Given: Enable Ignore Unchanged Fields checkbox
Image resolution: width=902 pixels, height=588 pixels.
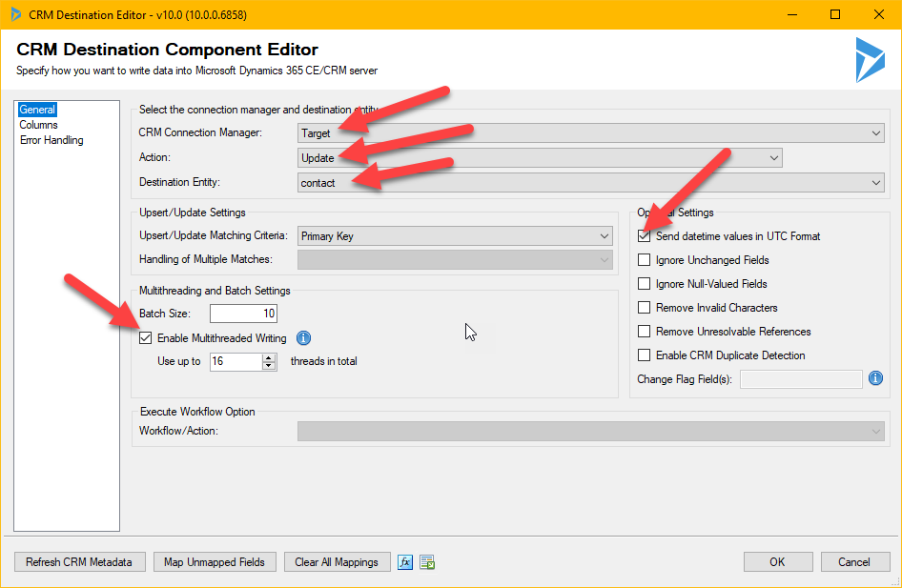Looking at the screenshot, I should pos(644,260).
